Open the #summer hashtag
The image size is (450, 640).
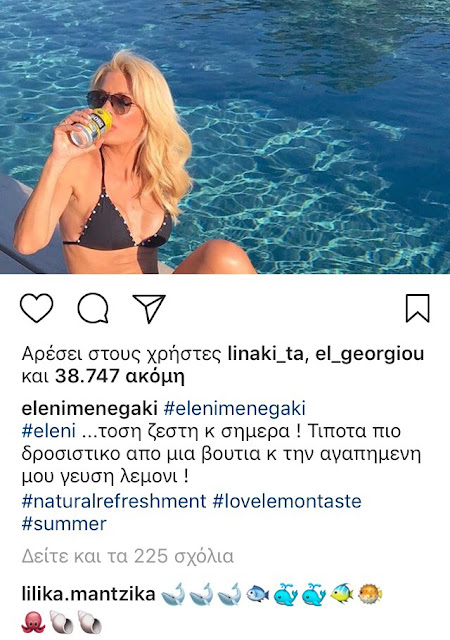click(x=64, y=524)
